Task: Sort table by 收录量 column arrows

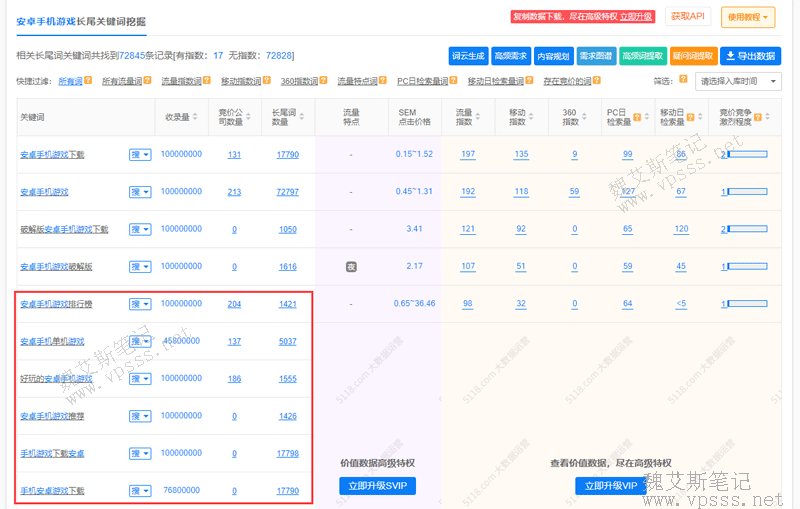Action: (x=195, y=117)
